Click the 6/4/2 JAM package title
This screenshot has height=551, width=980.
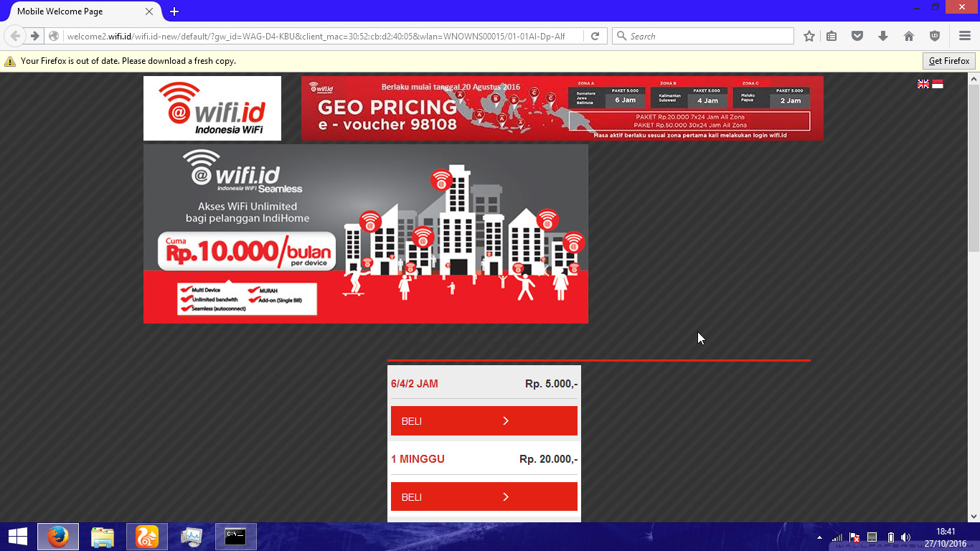pyautogui.click(x=415, y=384)
